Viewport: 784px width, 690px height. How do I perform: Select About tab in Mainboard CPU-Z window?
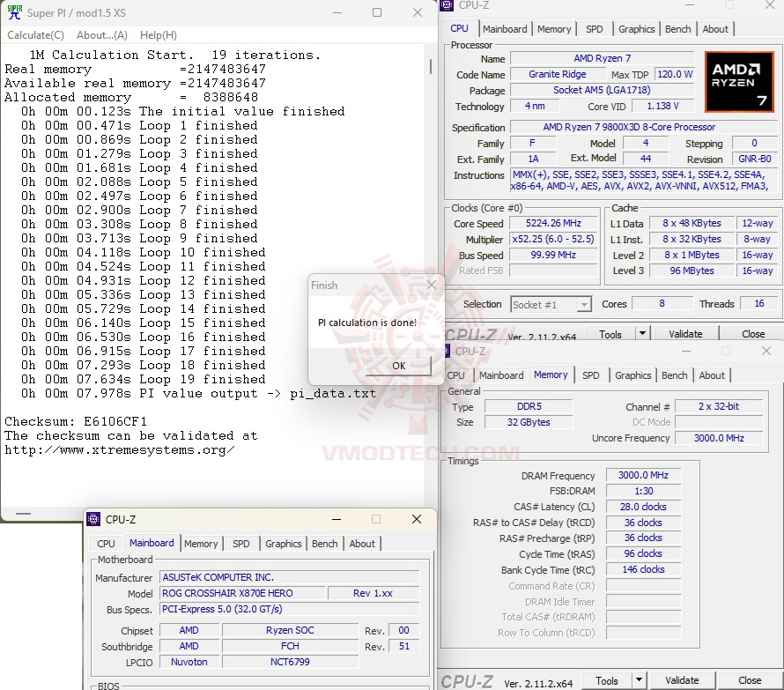point(362,544)
